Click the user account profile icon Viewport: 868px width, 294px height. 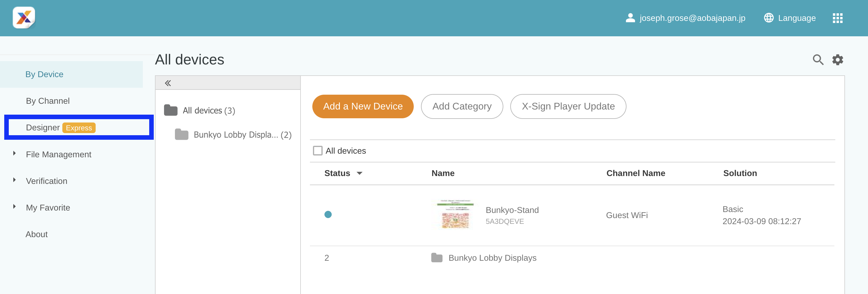pos(630,18)
